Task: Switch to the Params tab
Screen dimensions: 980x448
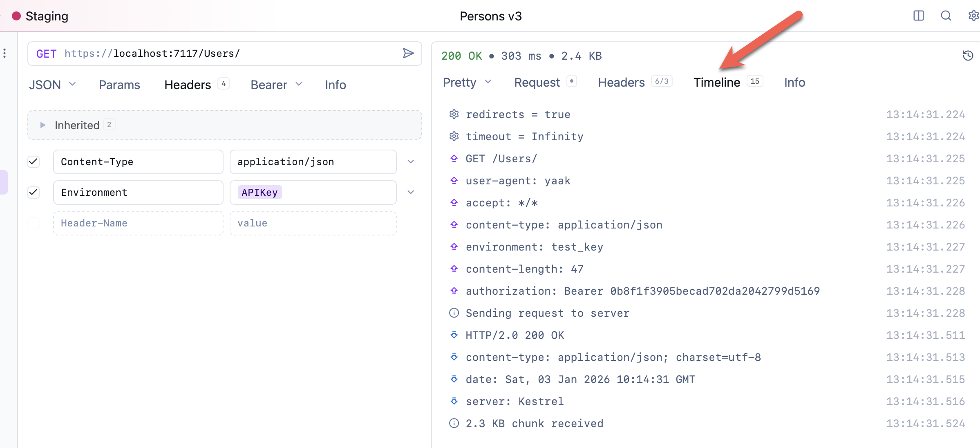Action: coord(119,85)
